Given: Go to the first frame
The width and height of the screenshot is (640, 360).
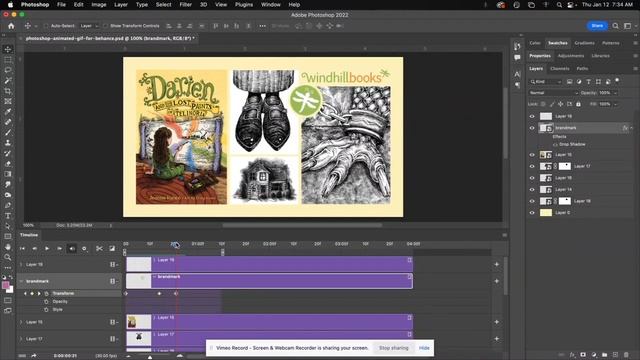Looking at the screenshot, I should (22, 248).
